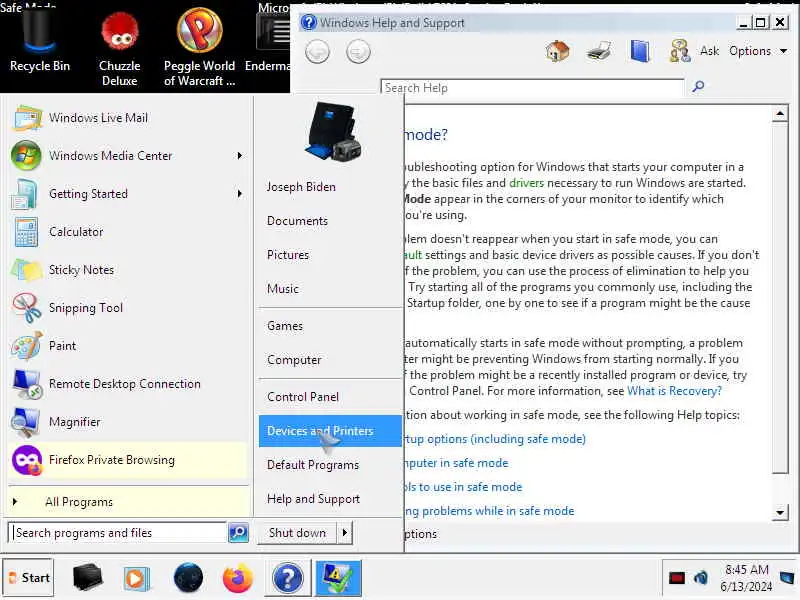The image size is (800, 600).
Task: Open Chuzzle Deluxe desktop icon
Action: 119,49
